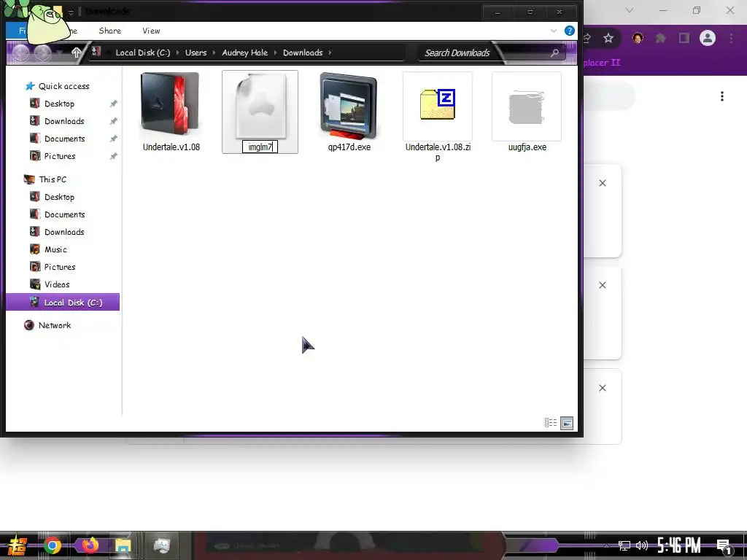Switch to details view layout
747x560 pixels.
pos(551,422)
